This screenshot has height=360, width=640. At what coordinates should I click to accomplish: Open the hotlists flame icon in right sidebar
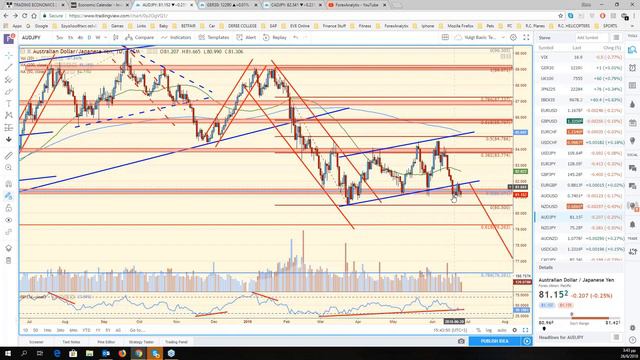click(632, 104)
